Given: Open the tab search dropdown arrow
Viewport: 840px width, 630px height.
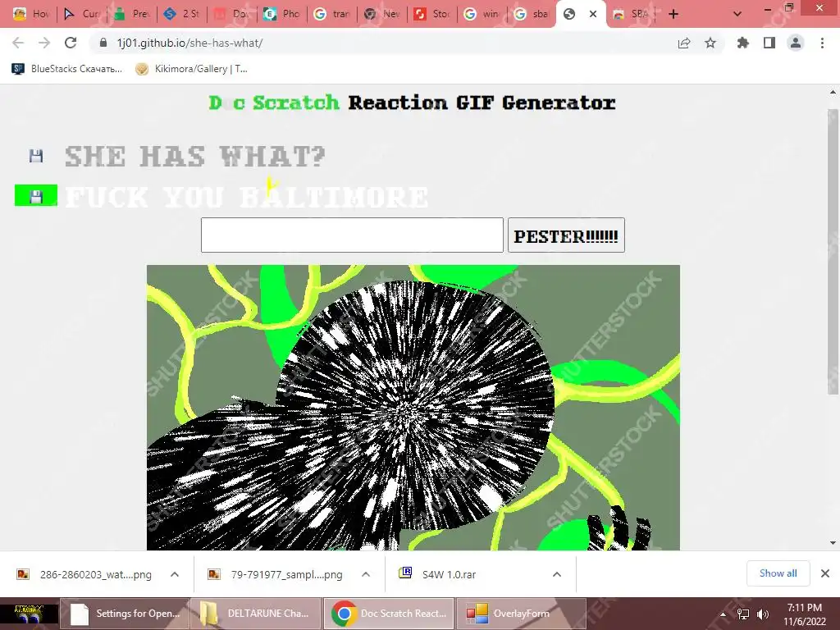Looking at the screenshot, I should coord(737,14).
